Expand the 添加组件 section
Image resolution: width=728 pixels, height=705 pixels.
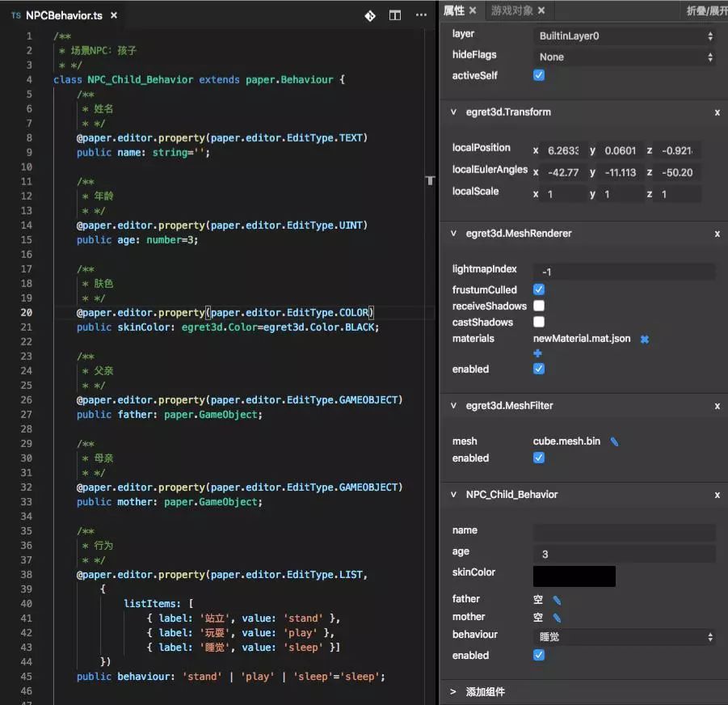click(453, 692)
